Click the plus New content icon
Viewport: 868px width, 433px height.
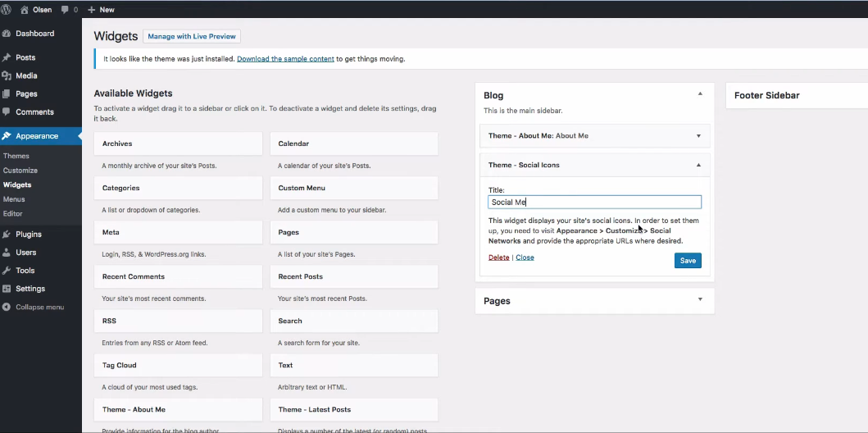[91, 10]
